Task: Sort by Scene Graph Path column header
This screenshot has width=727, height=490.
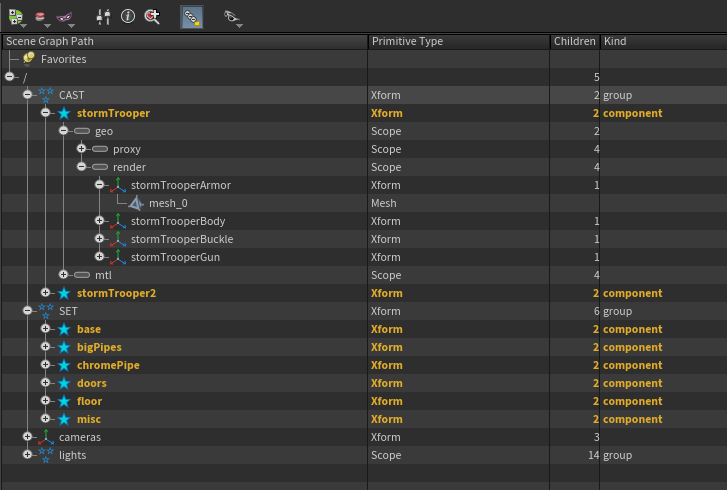Action: coord(185,41)
